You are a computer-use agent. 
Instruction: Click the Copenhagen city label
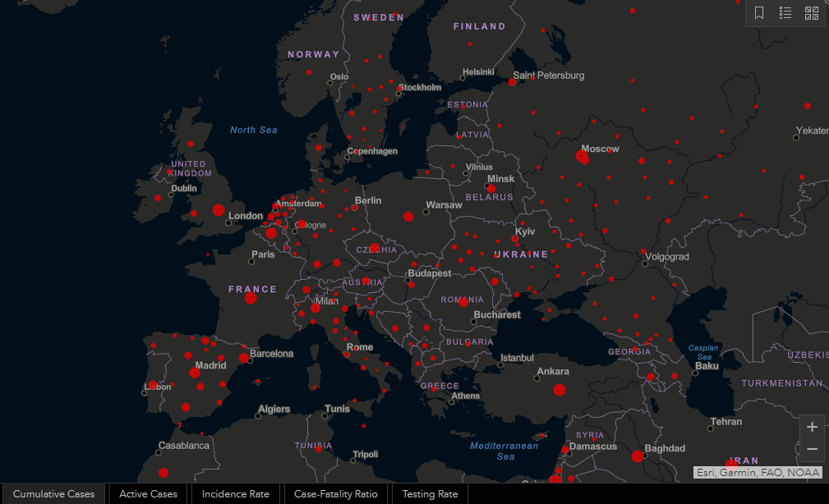[372, 151]
